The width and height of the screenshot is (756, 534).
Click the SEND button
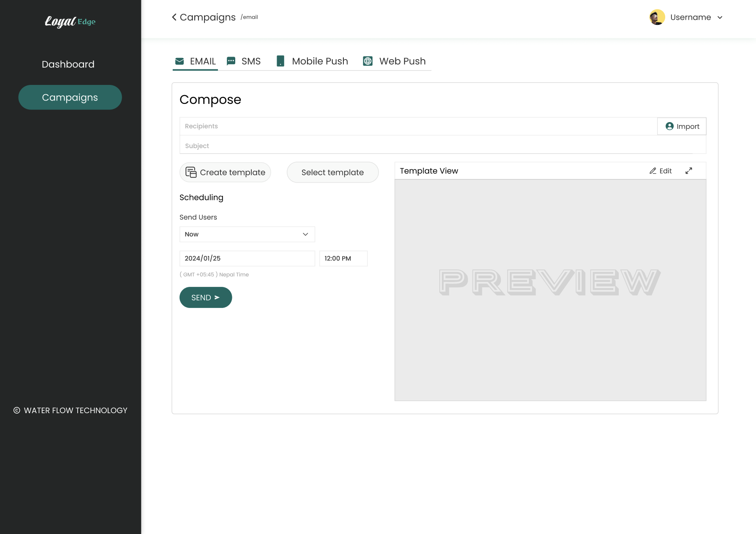pos(206,297)
